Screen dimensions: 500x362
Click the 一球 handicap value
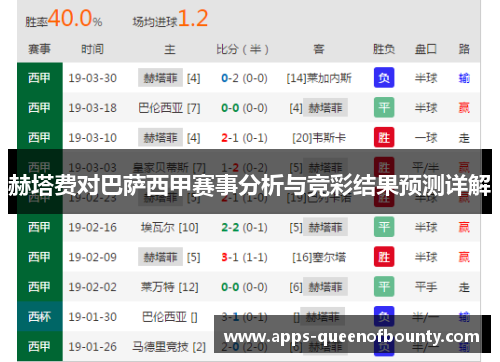pos(426,138)
